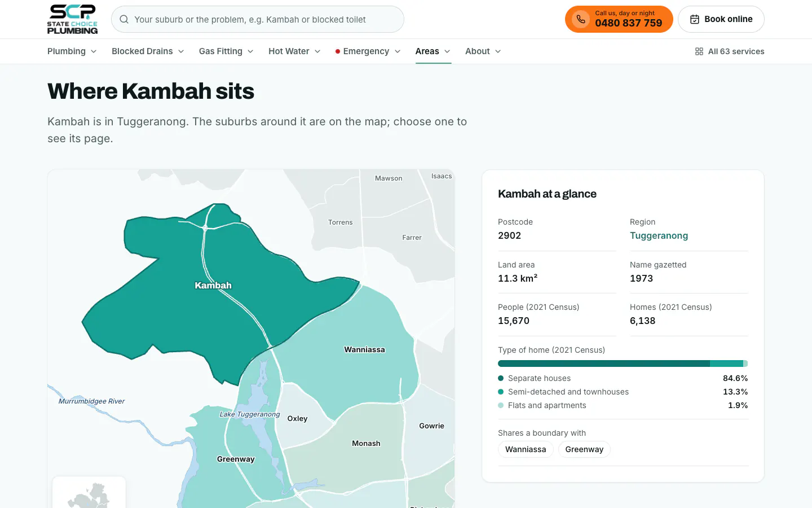The image size is (812, 508).
Task: Click the search magnifier icon
Action: point(124,19)
